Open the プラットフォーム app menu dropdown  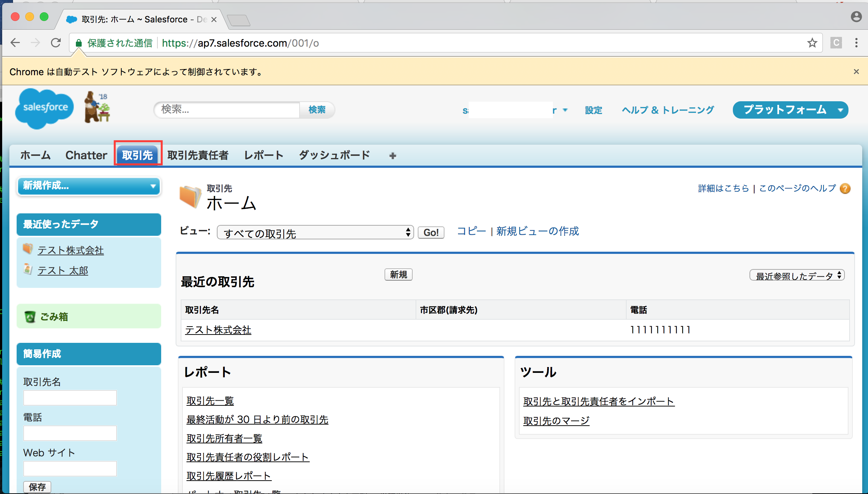(790, 110)
